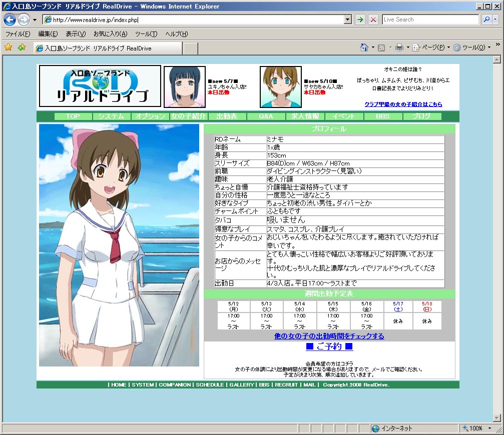
Task: Open the Favorites Center star icon
Action: [x=9, y=47]
